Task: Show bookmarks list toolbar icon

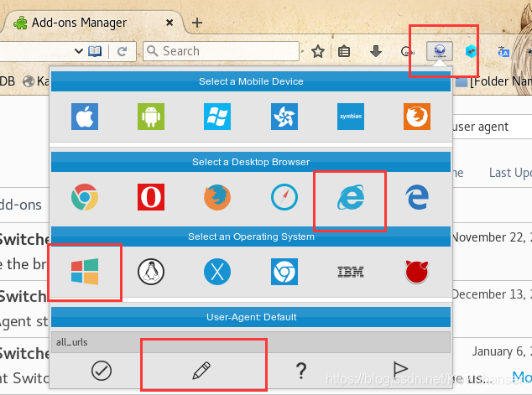Action: point(344,51)
